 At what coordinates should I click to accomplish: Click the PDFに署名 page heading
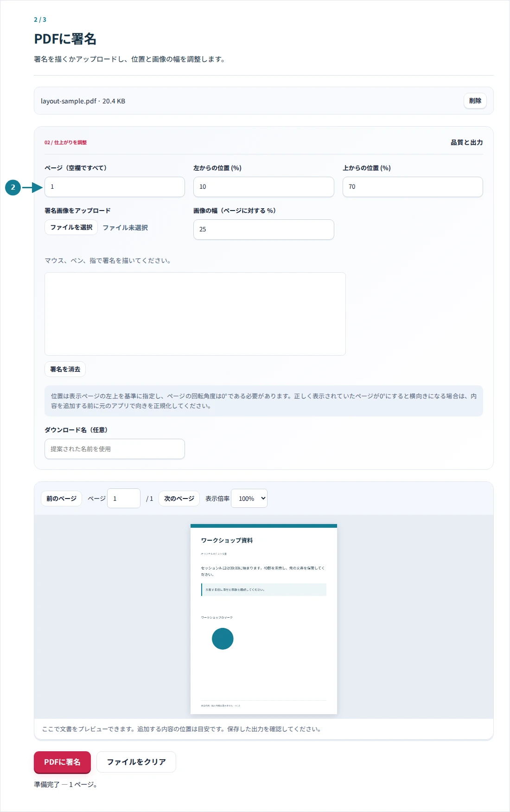[65, 39]
